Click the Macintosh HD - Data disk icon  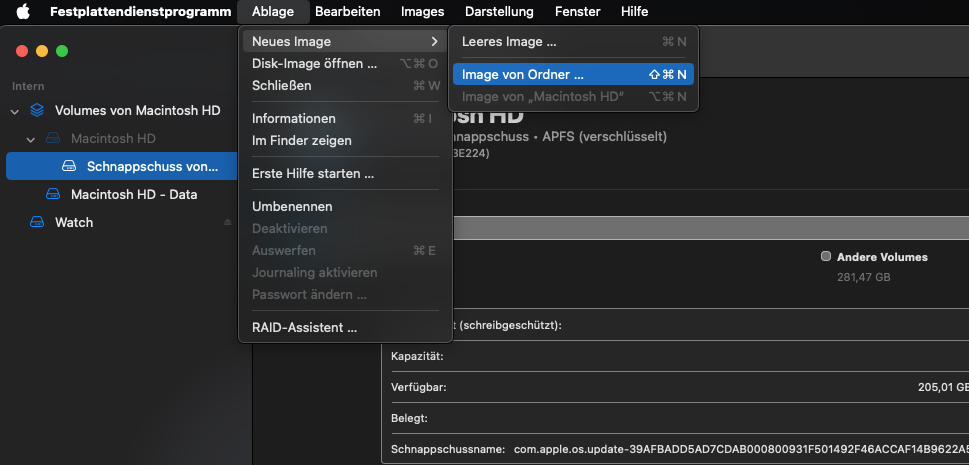click(x=53, y=194)
